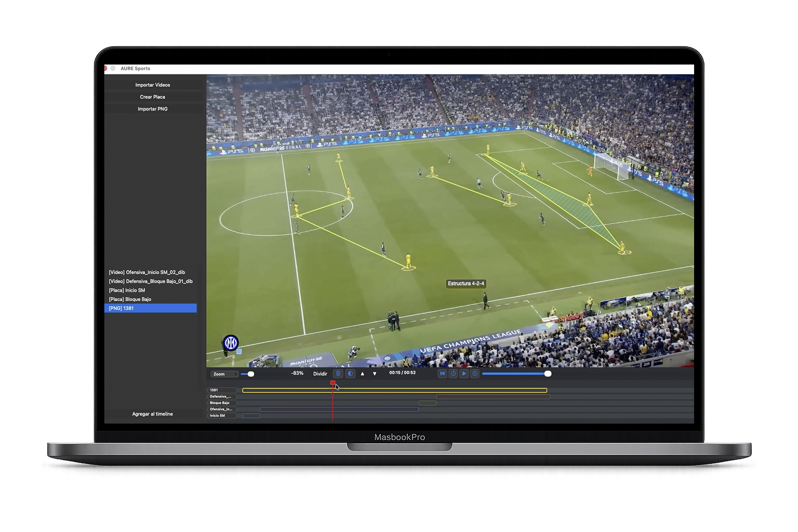The image size is (798, 532).
Task: Adjust the zoom level slider
Action: coord(251,374)
